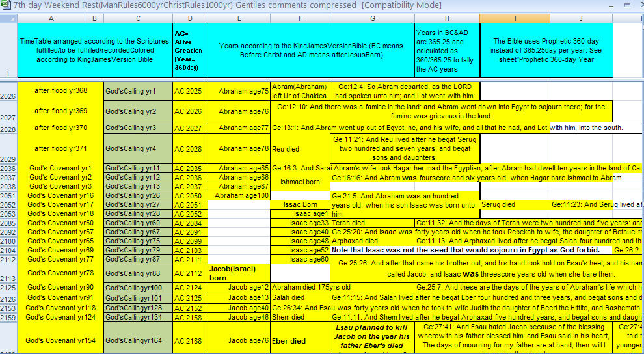The width and height of the screenshot is (644, 354).
Task: Click the 'Ge:12:10: And there was a famine' cell
Action: (x=441, y=111)
